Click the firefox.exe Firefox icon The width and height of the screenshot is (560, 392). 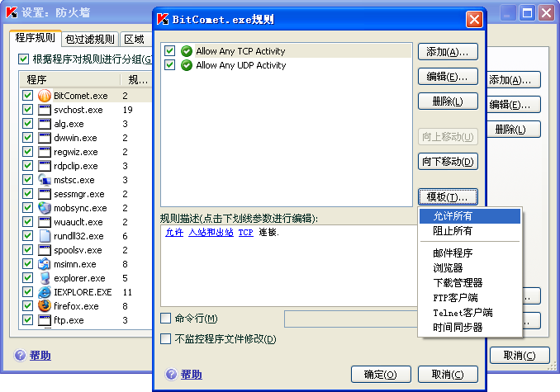coord(45,306)
